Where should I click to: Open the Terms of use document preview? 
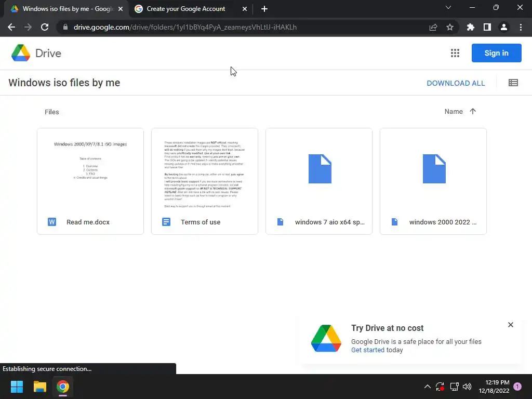205,170
